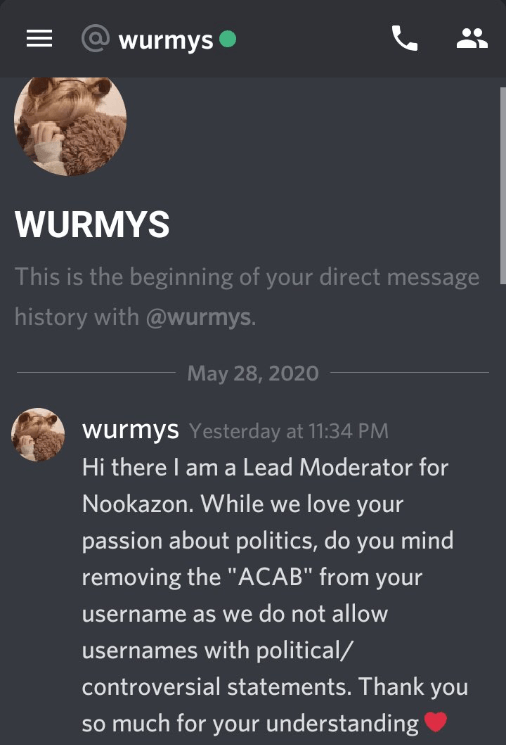Screen dimensions: 506x745
Task: Click the word Nookazon in the message
Action: coord(137,504)
